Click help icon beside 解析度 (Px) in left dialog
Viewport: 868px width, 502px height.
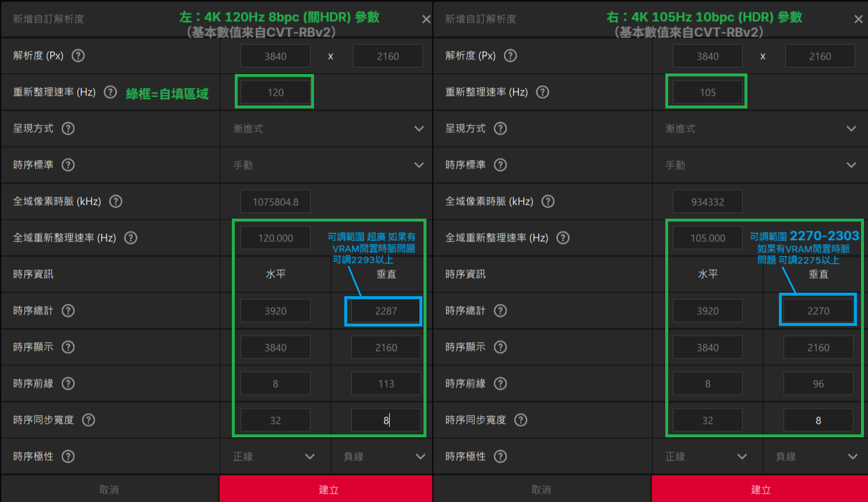pos(78,56)
